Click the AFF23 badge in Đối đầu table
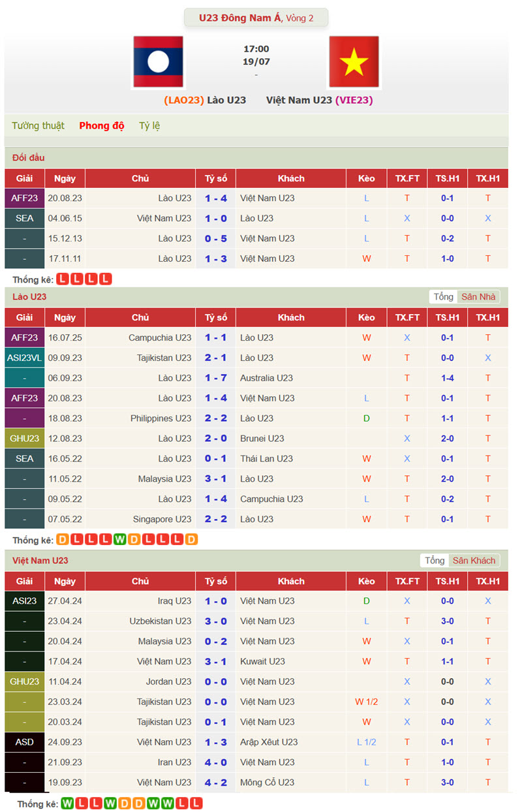Screen dimensions: 522x812 [x=25, y=198]
